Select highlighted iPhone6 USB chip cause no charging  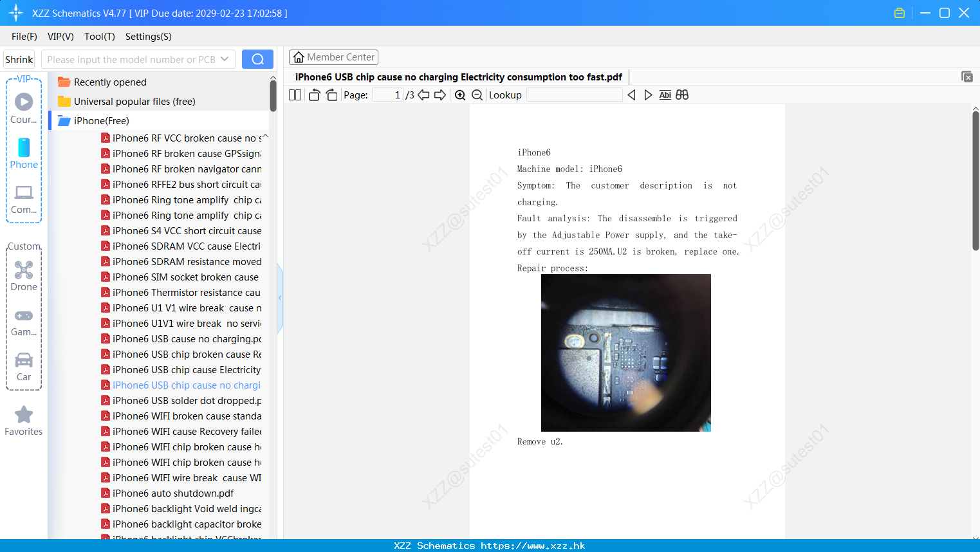click(x=181, y=385)
